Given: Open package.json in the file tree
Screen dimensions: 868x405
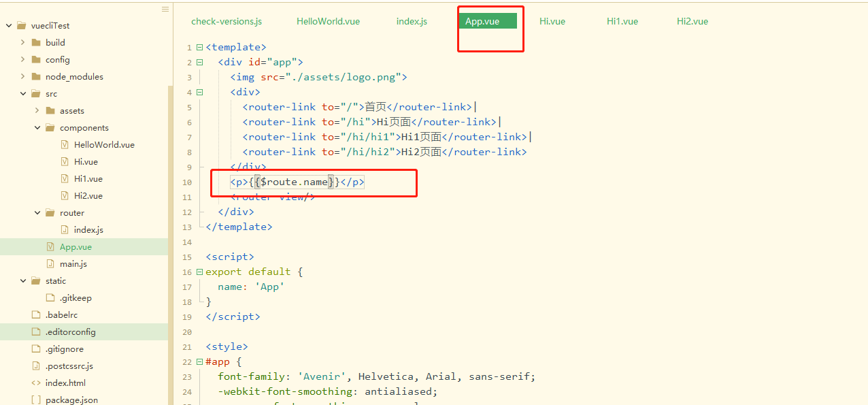Looking at the screenshot, I should pyautogui.click(x=71, y=400).
